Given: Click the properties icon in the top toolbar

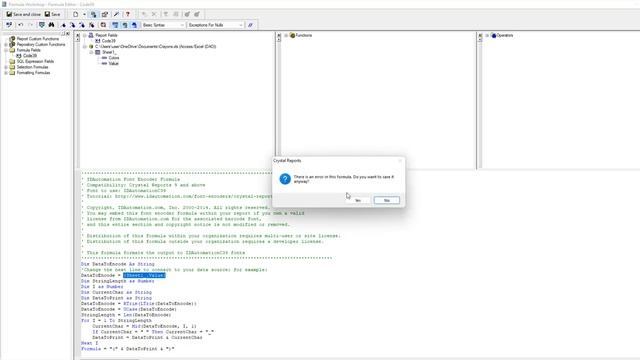Looking at the screenshot, I should coord(104,14).
